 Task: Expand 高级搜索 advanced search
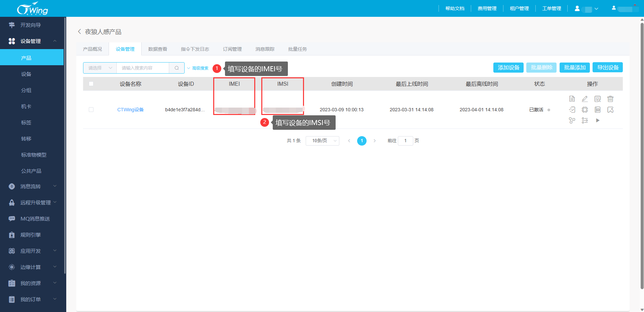click(200, 68)
